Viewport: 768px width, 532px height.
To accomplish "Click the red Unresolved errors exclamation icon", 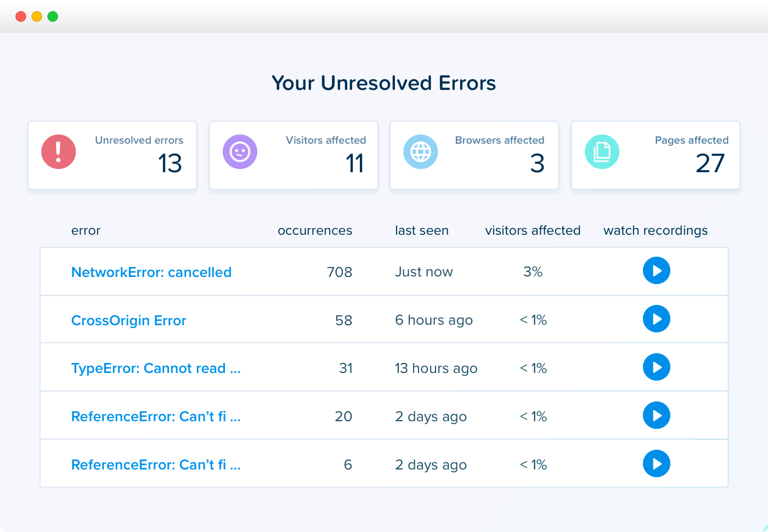I will [58, 152].
